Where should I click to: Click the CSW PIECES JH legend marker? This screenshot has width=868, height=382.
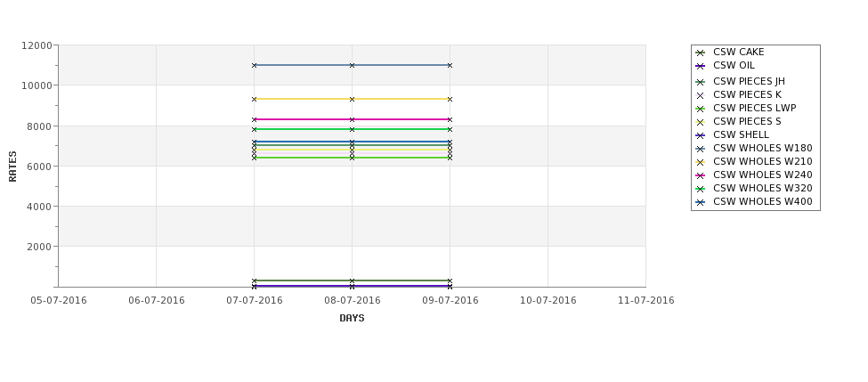coord(701,82)
